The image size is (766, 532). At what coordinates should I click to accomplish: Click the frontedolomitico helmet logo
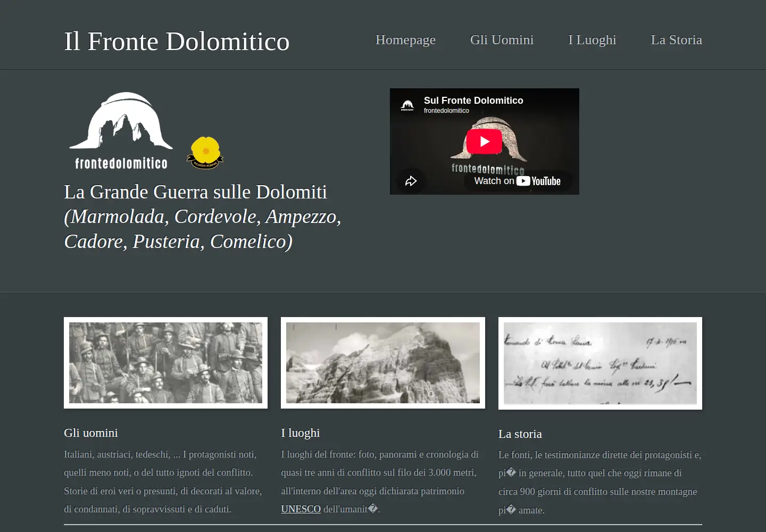click(x=121, y=131)
